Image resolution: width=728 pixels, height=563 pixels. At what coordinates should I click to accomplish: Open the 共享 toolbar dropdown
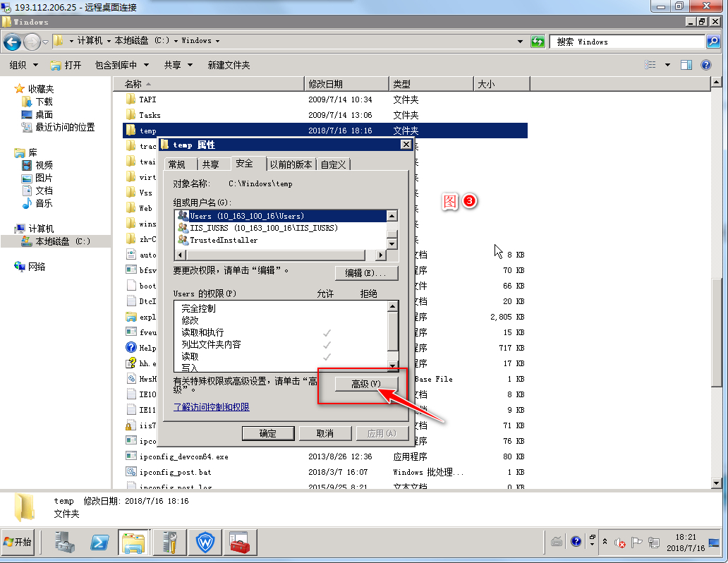[x=178, y=65]
